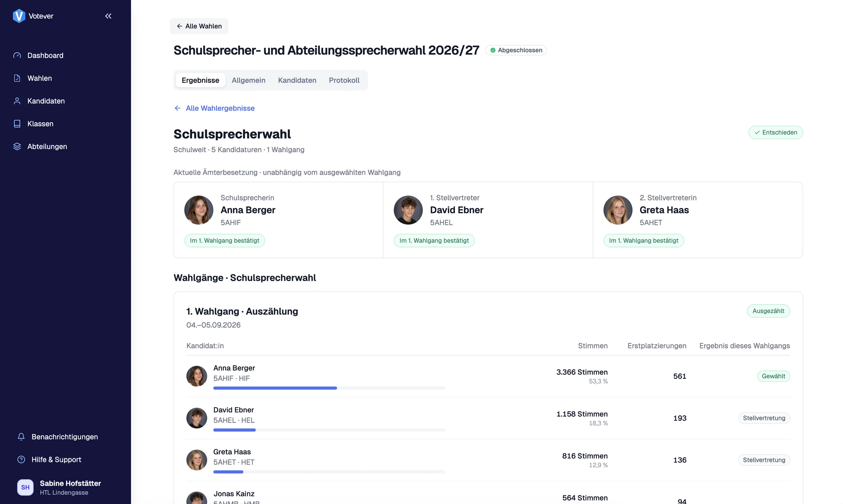Click Greta Haas's Stellvertretung badge in results
843x504 pixels.
tap(764, 460)
